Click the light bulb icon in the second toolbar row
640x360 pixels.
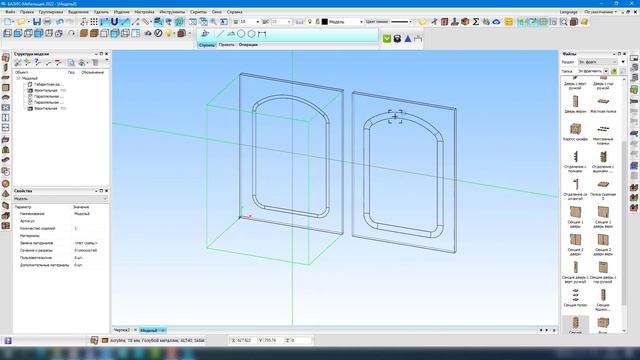(168, 33)
